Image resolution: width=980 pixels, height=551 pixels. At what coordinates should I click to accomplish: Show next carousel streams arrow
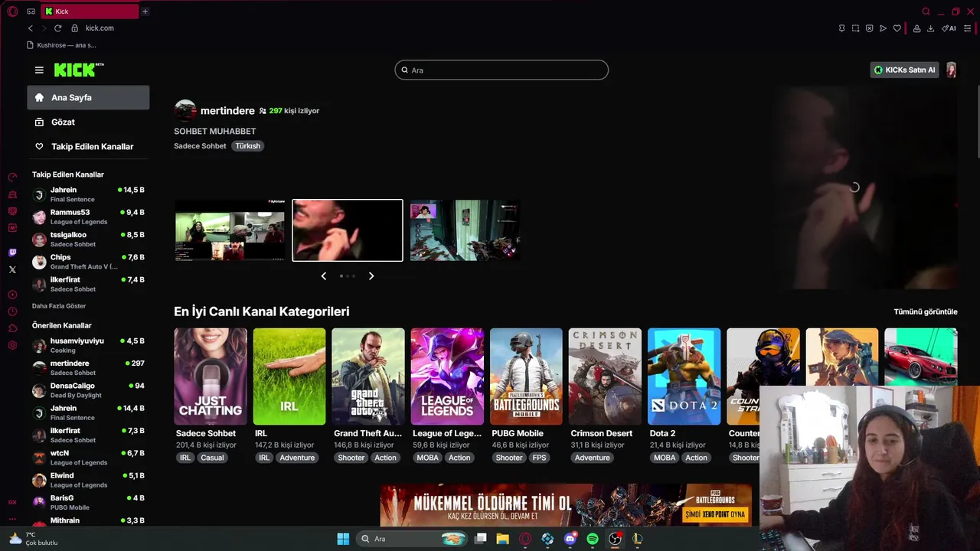tap(371, 275)
